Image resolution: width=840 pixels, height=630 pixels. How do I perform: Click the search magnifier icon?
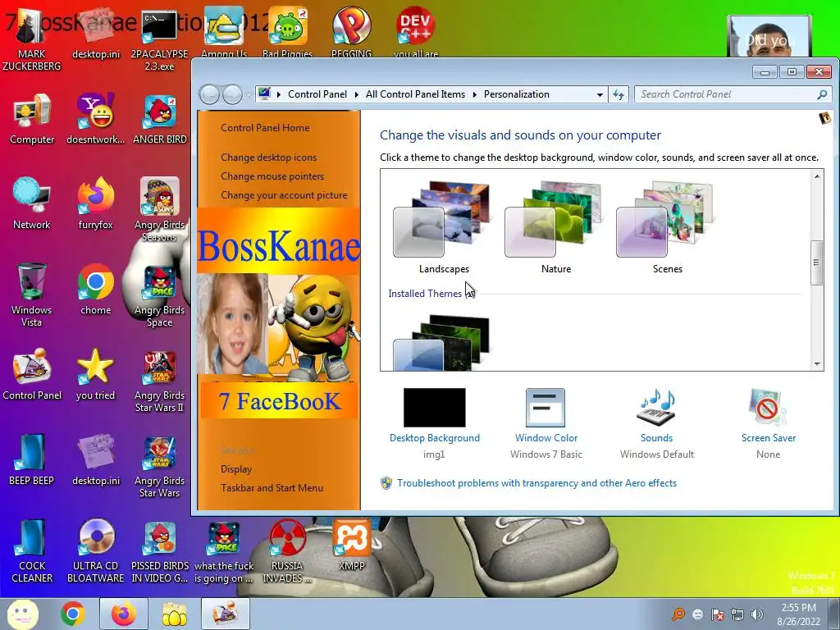click(822, 94)
